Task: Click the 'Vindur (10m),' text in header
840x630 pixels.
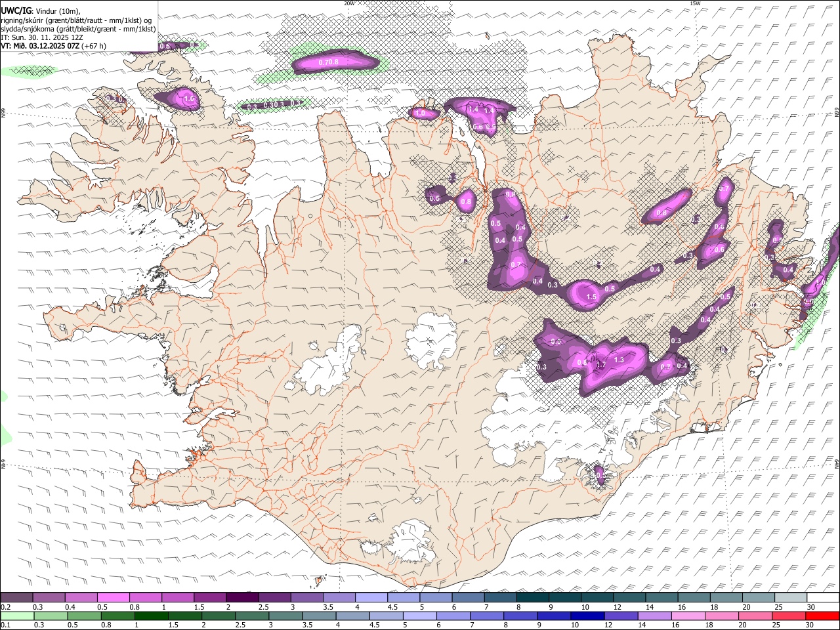Action: [x=58, y=11]
